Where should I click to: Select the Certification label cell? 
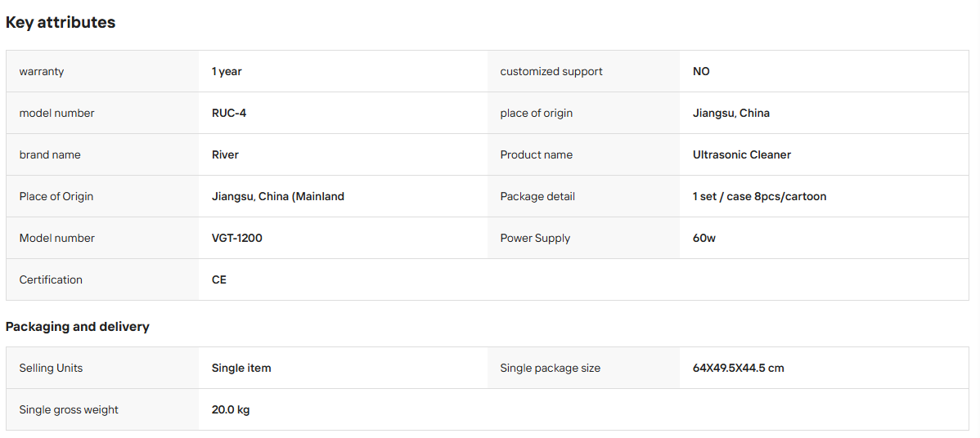[x=102, y=279]
